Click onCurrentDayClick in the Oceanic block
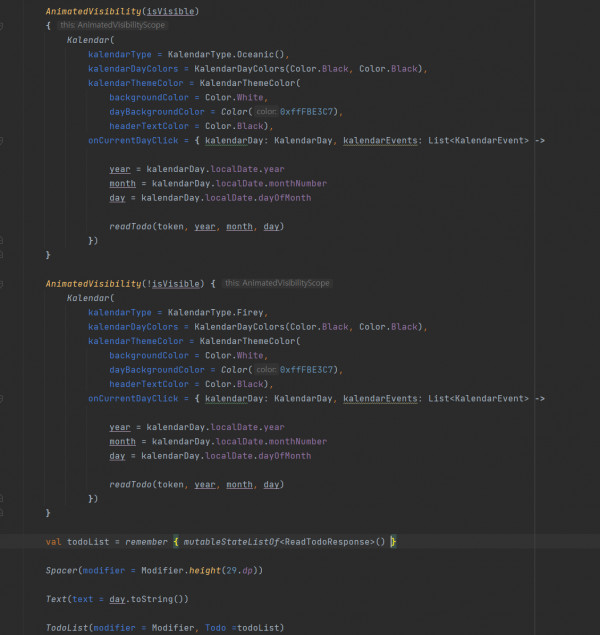Viewport: 600px width, 635px height. click(x=133, y=140)
